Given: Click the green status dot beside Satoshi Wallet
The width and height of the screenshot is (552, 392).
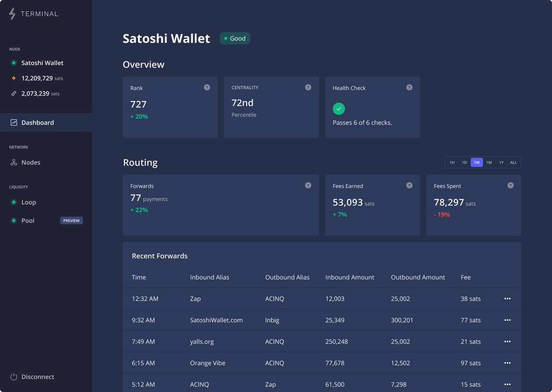Looking at the screenshot, I should 14,63.
